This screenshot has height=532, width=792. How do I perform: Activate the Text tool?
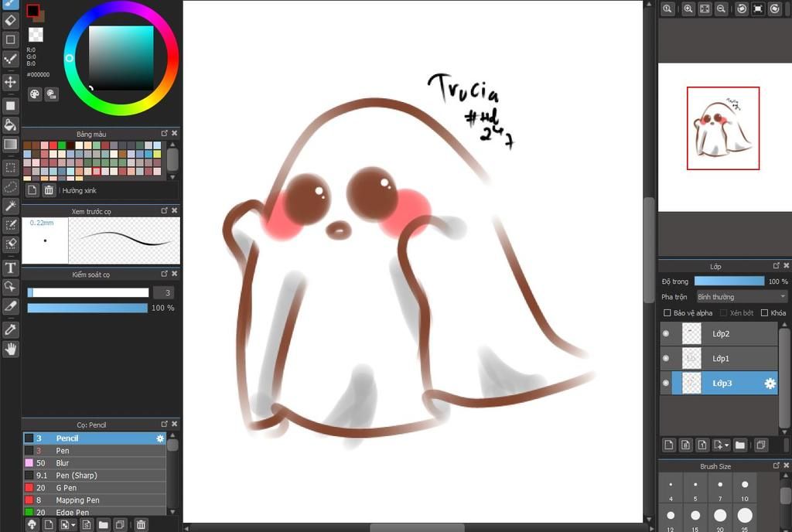tap(10, 268)
